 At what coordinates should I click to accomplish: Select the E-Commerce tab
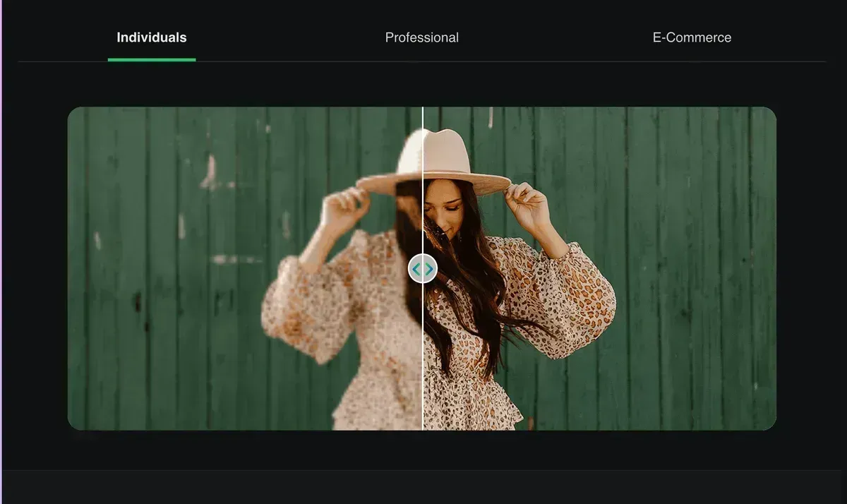692,37
